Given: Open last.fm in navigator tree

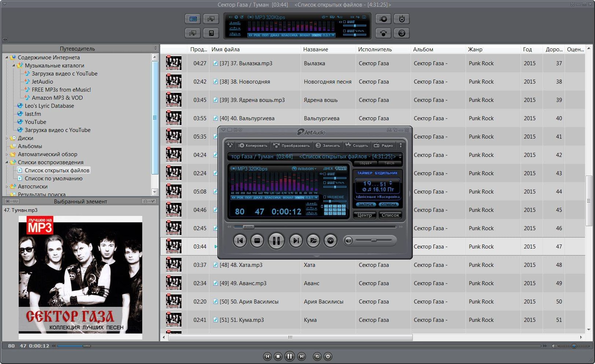Looking at the screenshot, I should pos(33,114).
